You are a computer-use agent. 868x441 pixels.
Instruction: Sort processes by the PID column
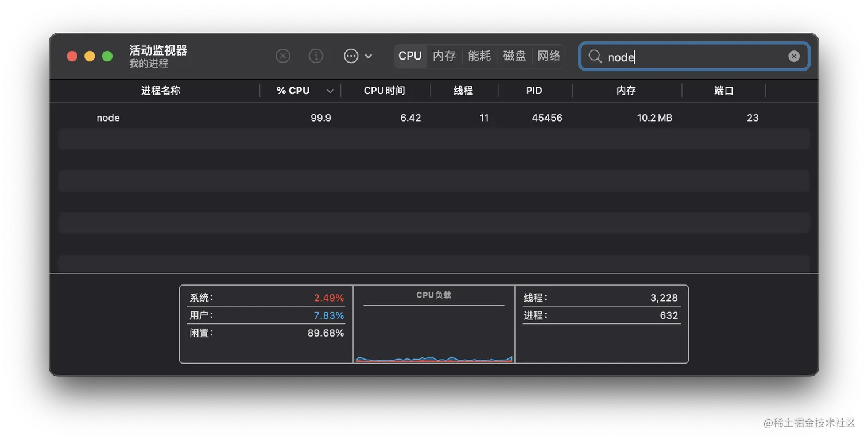[x=534, y=91]
